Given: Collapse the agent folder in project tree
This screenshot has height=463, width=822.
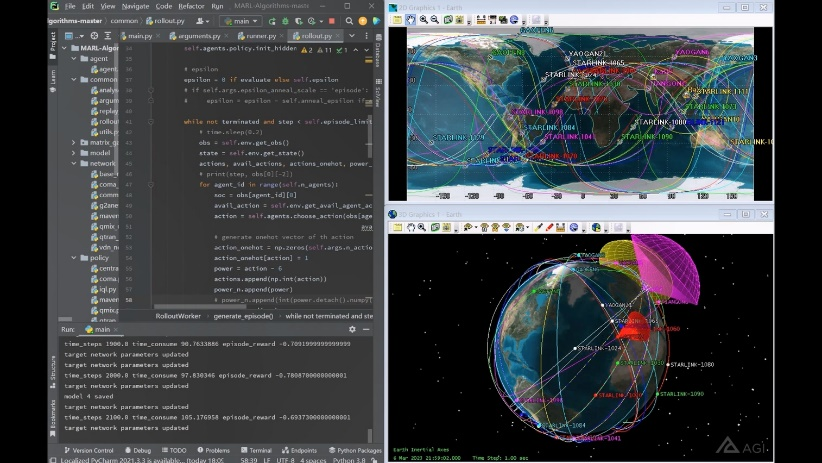Looking at the screenshot, I should (x=74, y=58).
